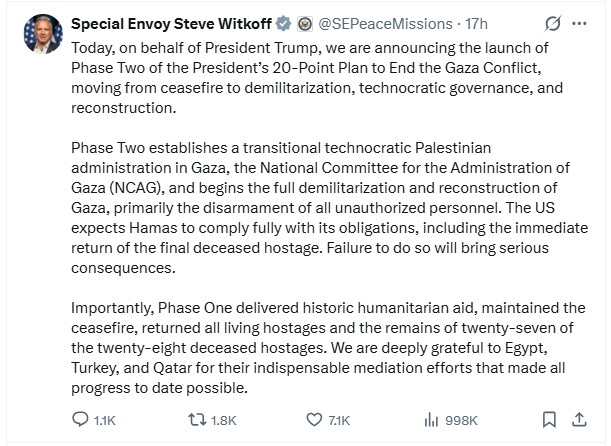Click the 1.8K repost count
611x446 pixels.
point(224,419)
